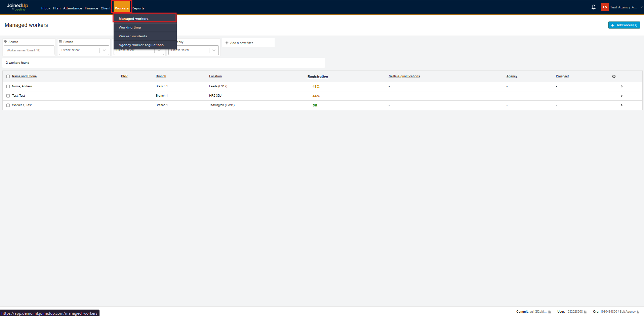644x316 pixels.
Task: Sort by the Registration column
Action: tap(317, 76)
